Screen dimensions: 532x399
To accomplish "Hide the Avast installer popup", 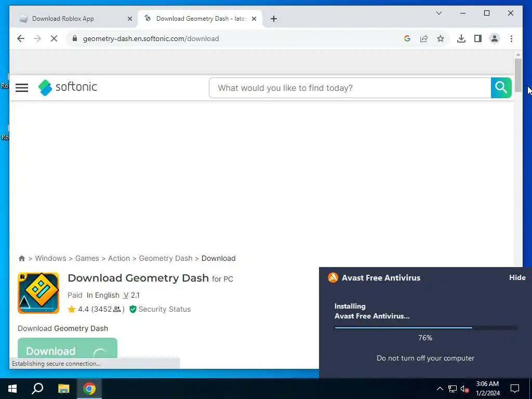I will [517, 277].
